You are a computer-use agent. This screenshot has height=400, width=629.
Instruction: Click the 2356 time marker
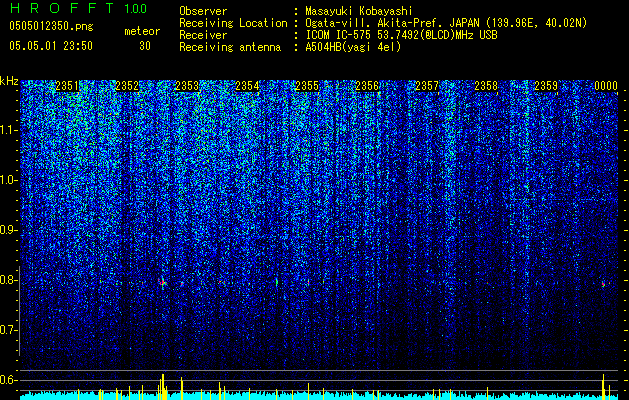[367, 86]
